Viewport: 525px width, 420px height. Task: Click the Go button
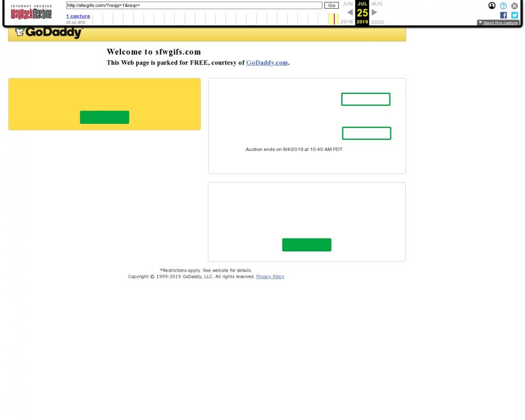point(332,6)
